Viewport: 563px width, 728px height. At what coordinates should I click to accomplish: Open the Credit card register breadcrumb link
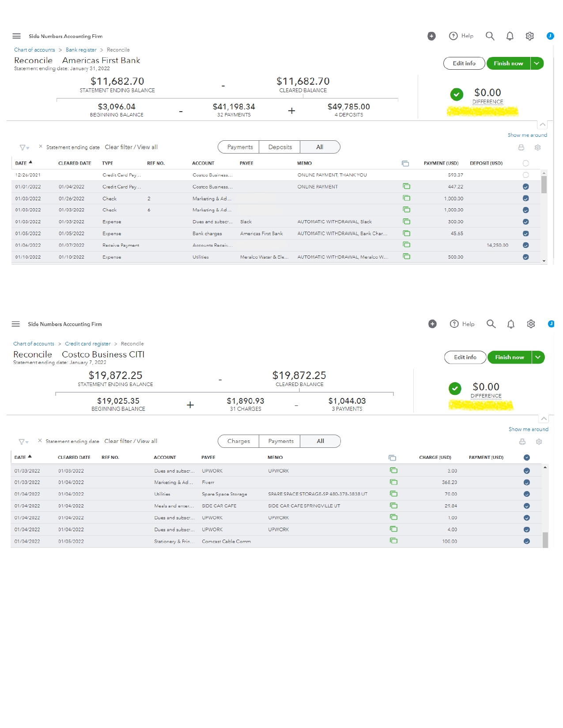tap(87, 344)
